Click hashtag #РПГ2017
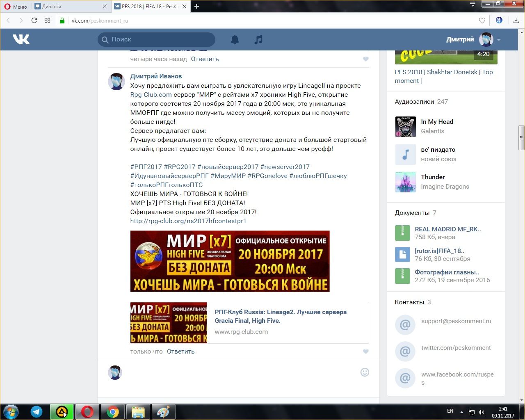 click(x=146, y=167)
